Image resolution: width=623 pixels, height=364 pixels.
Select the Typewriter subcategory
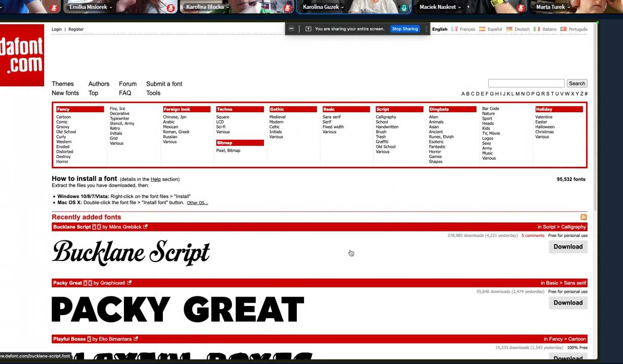coord(120,119)
